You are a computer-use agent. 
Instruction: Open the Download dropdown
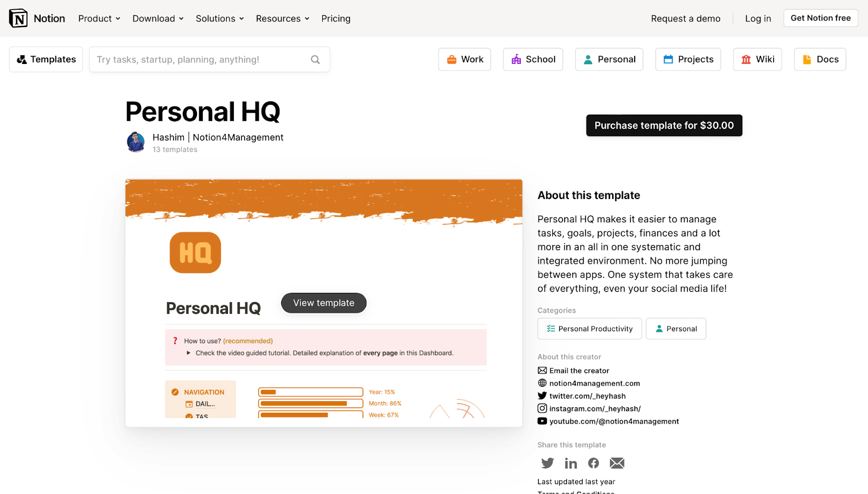157,18
